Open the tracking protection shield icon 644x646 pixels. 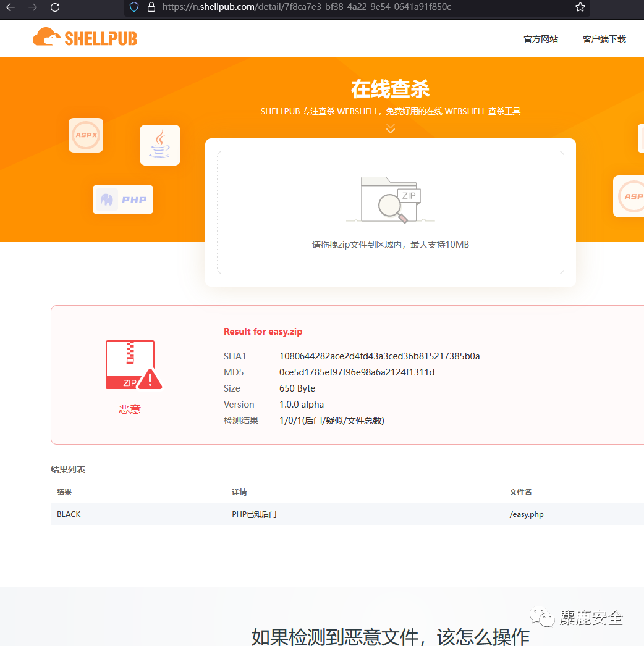[134, 7]
